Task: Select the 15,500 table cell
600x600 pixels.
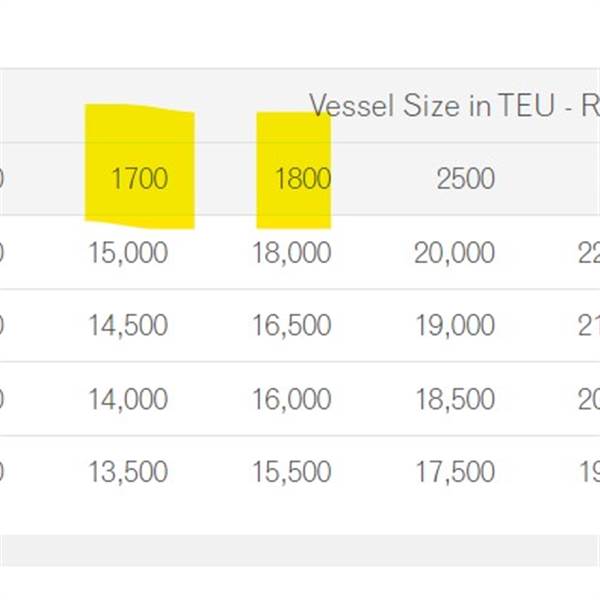Action: tap(291, 472)
